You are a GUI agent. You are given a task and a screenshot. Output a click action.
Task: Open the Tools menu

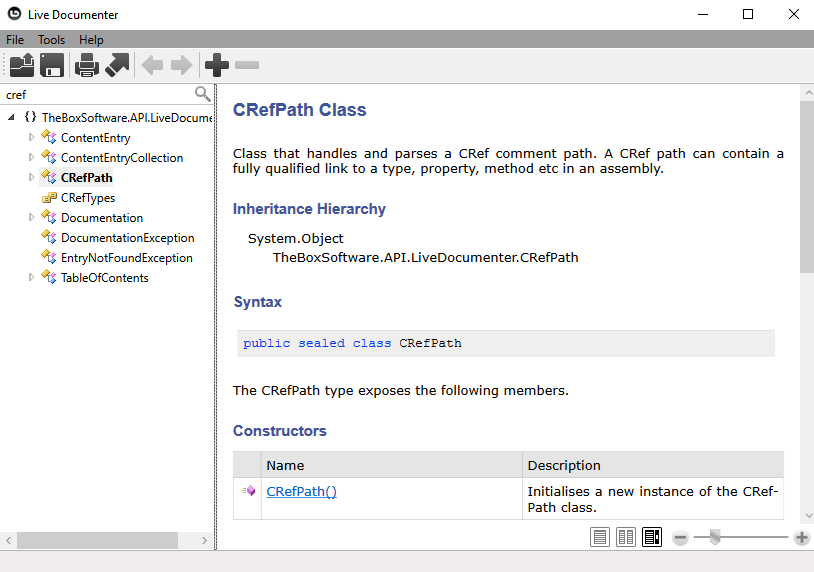tap(51, 40)
